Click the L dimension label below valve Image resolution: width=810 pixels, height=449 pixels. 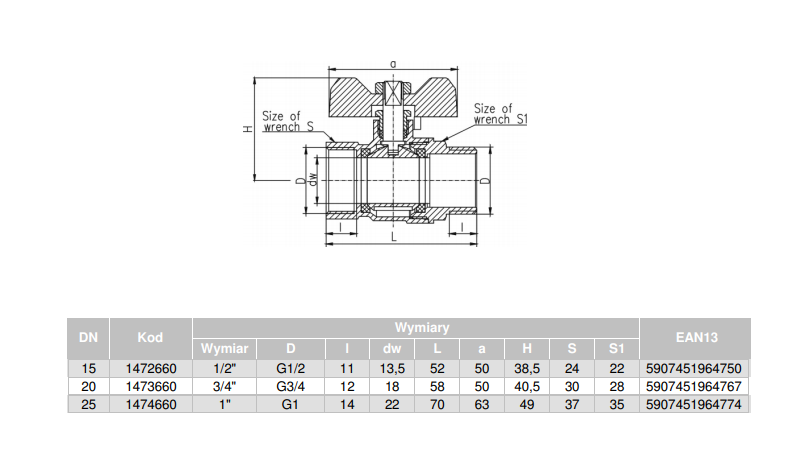[393, 240]
